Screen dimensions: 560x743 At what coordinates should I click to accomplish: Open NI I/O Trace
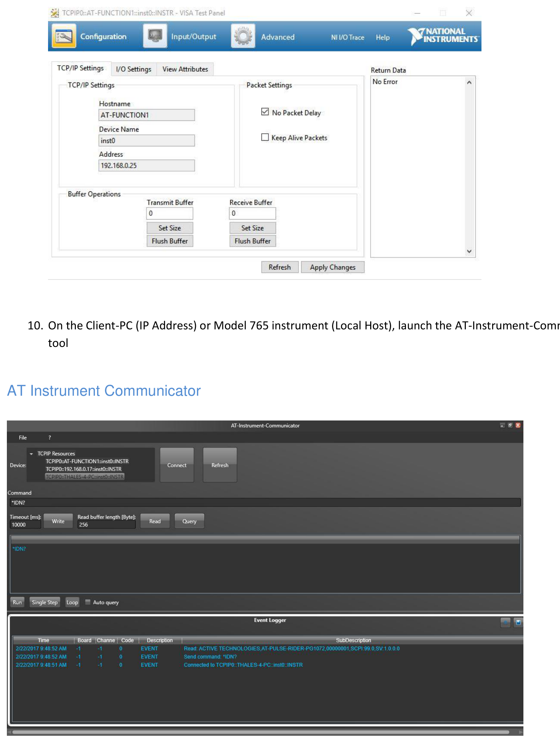pos(347,37)
